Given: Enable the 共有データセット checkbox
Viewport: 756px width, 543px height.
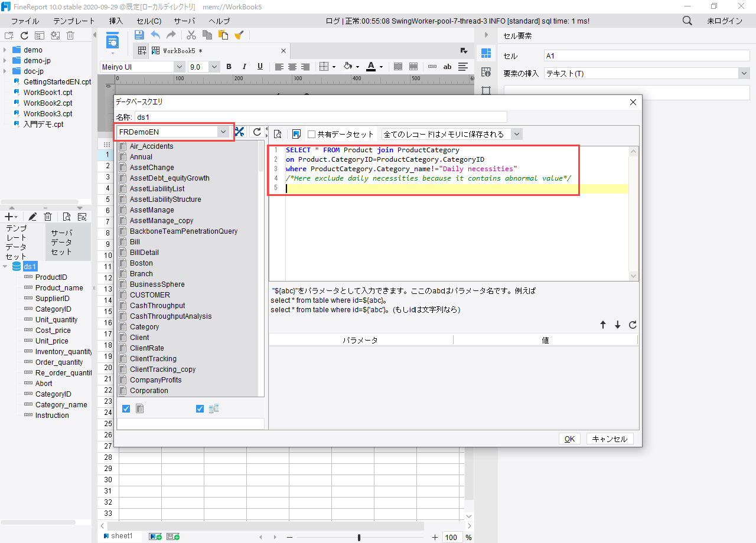Looking at the screenshot, I should point(312,135).
